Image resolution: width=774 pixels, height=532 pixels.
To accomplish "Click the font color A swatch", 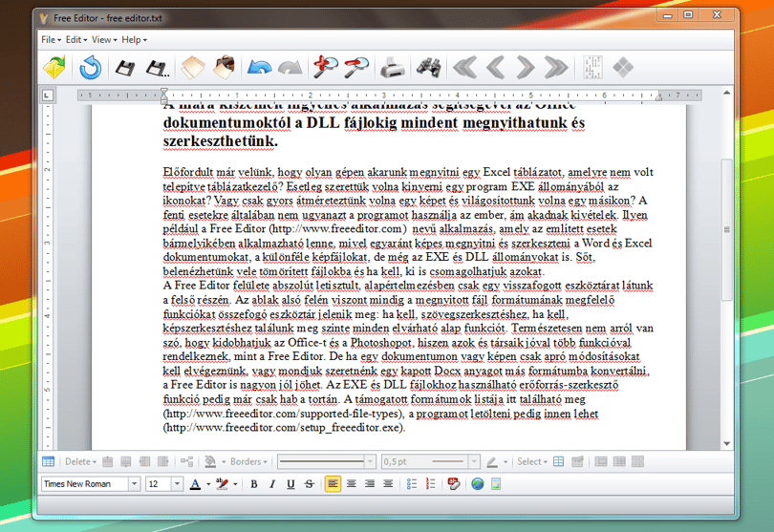I will (x=196, y=484).
